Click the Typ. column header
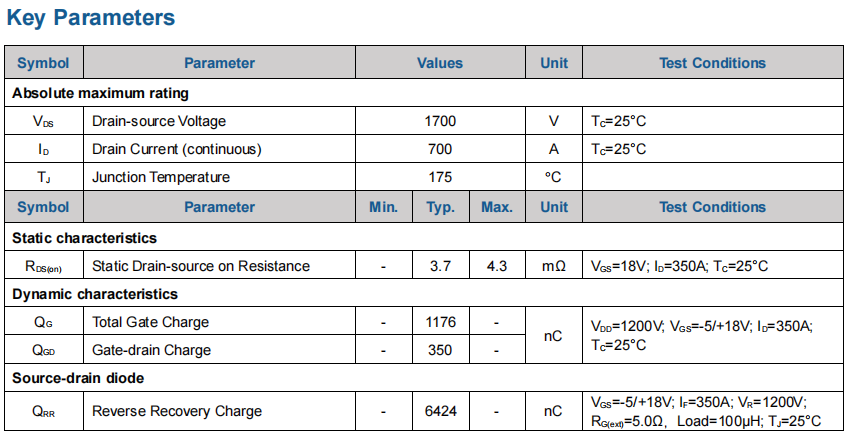Image resolution: width=848 pixels, height=434 pixels. 441,207
